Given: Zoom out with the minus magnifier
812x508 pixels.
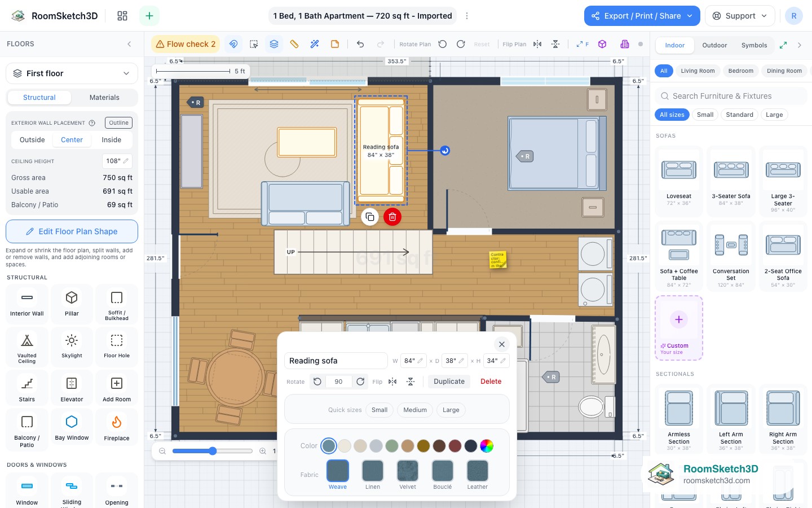Looking at the screenshot, I should click(x=162, y=451).
